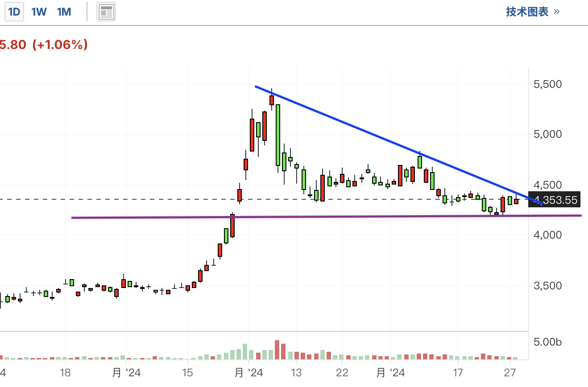Click the 4,000 price axis label
Image resolution: width=588 pixels, height=387 pixels.
(x=547, y=235)
